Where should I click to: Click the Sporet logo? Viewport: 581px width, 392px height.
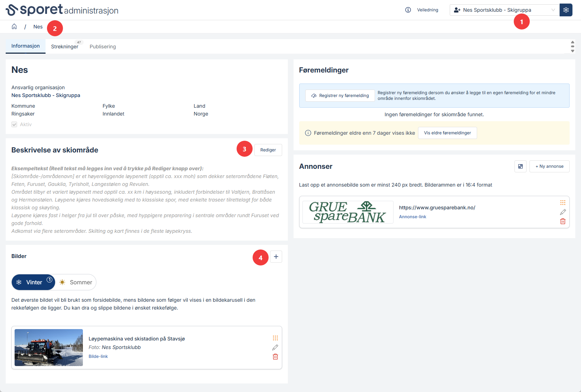(62, 10)
